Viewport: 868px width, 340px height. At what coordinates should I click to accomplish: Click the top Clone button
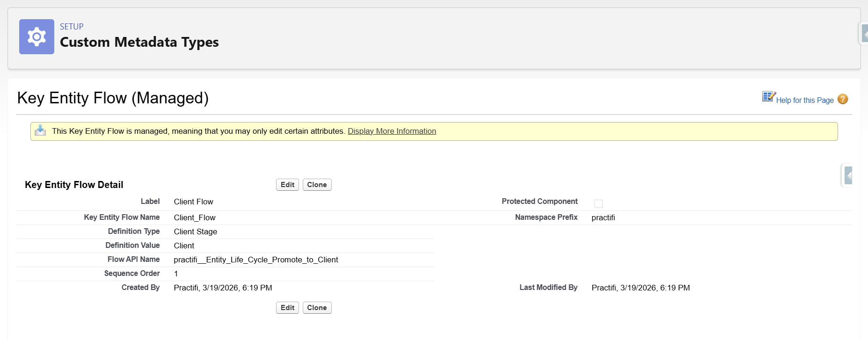tap(317, 185)
